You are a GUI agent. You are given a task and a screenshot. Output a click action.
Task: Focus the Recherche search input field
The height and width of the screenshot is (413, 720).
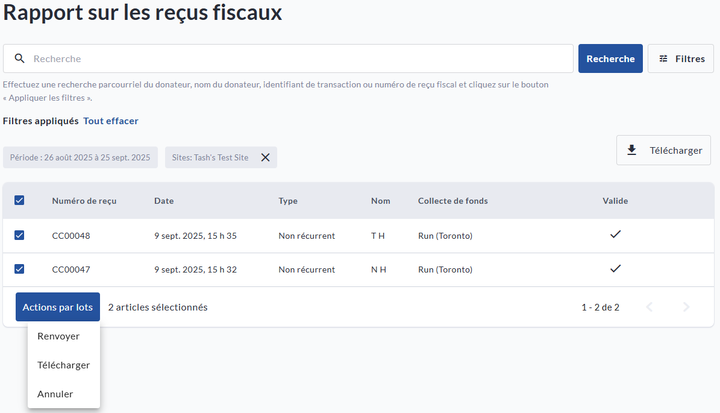click(300, 59)
